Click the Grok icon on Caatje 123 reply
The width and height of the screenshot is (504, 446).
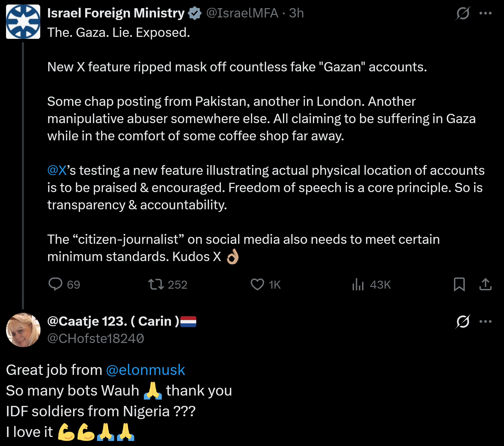pyautogui.click(x=463, y=321)
